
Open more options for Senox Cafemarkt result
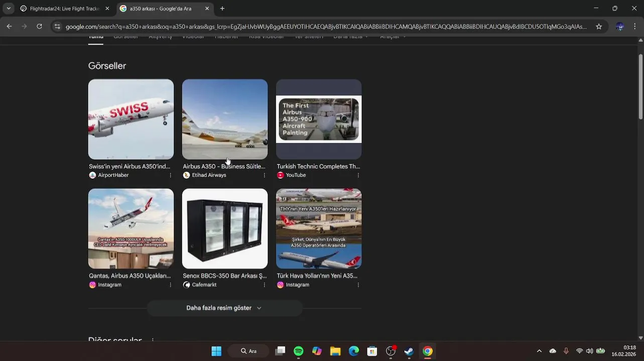(x=264, y=285)
